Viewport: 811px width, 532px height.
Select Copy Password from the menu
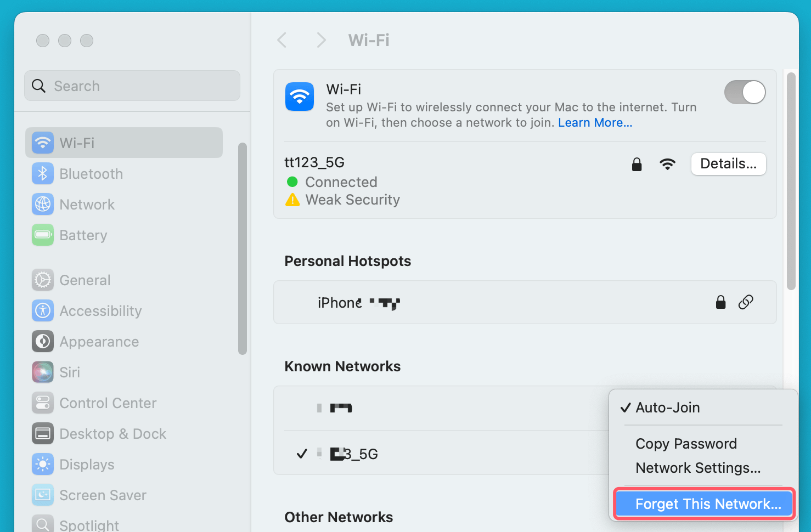point(686,444)
